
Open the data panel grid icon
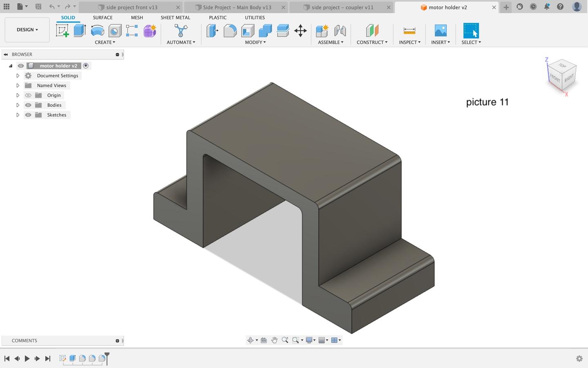tap(7, 7)
